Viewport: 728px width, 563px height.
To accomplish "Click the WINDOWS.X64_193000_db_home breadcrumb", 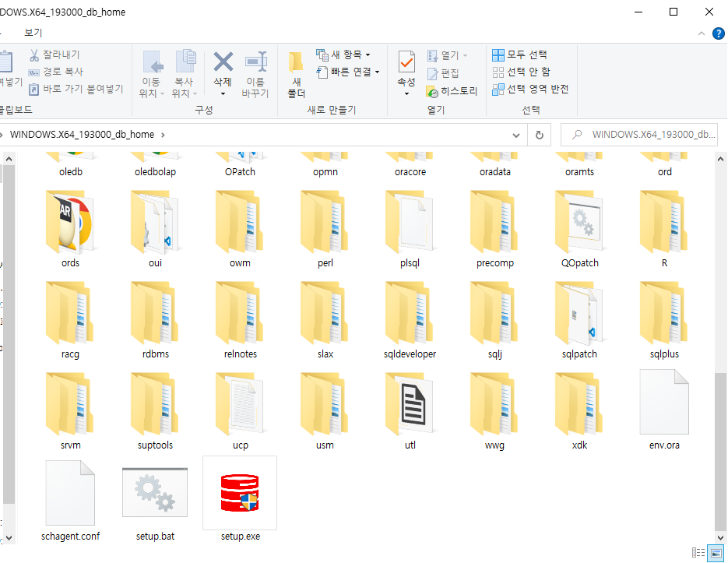I will pos(83,135).
